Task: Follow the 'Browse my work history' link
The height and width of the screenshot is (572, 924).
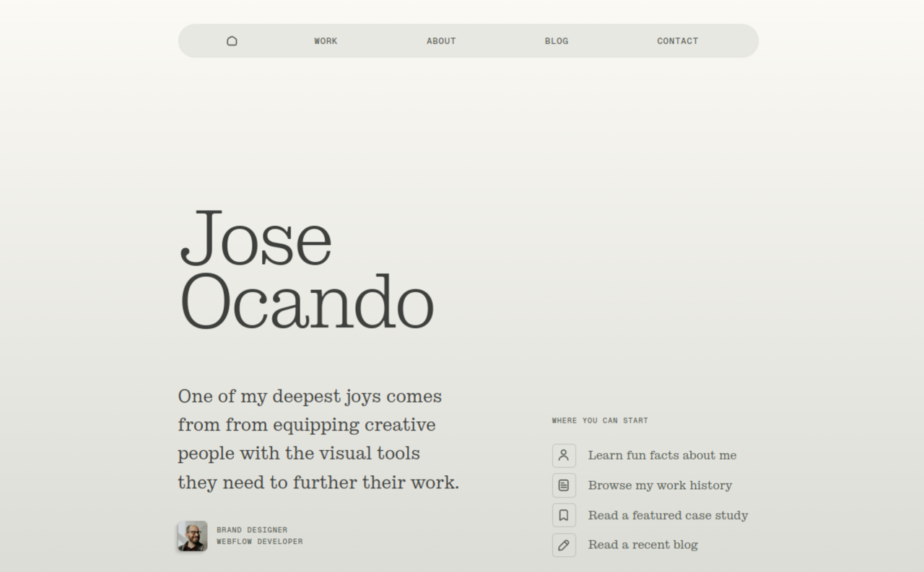Action: click(x=660, y=485)
